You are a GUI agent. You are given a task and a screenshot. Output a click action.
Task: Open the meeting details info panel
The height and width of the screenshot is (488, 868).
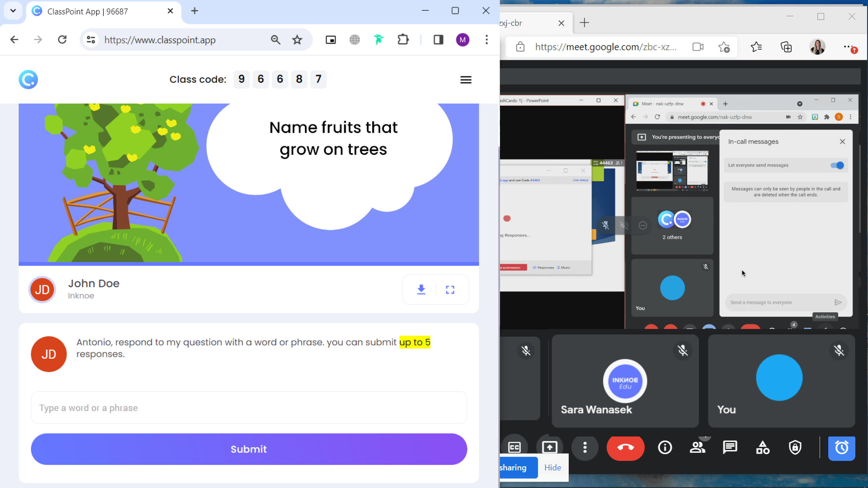tap(665, 448)
